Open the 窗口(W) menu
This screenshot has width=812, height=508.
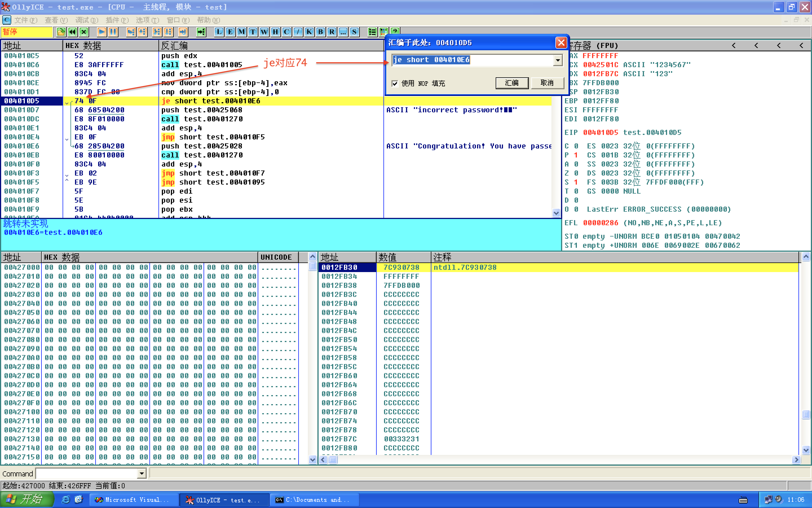tap(178, 20)
